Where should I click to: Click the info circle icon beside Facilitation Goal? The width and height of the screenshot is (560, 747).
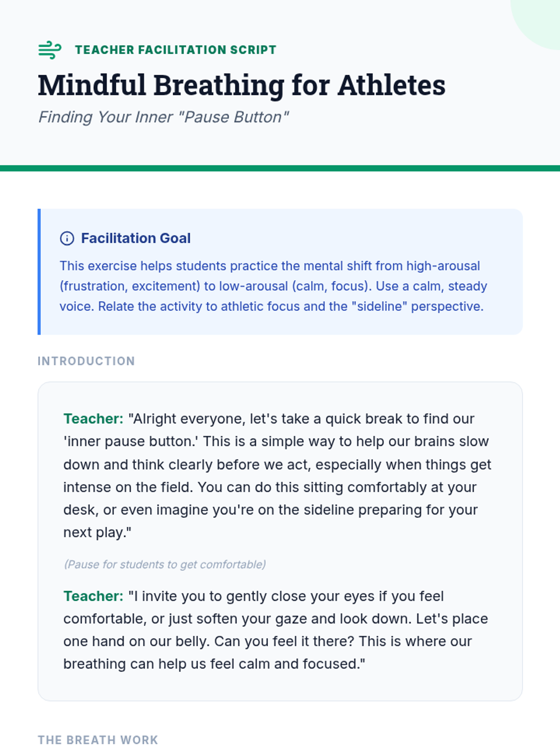point(67,239)
